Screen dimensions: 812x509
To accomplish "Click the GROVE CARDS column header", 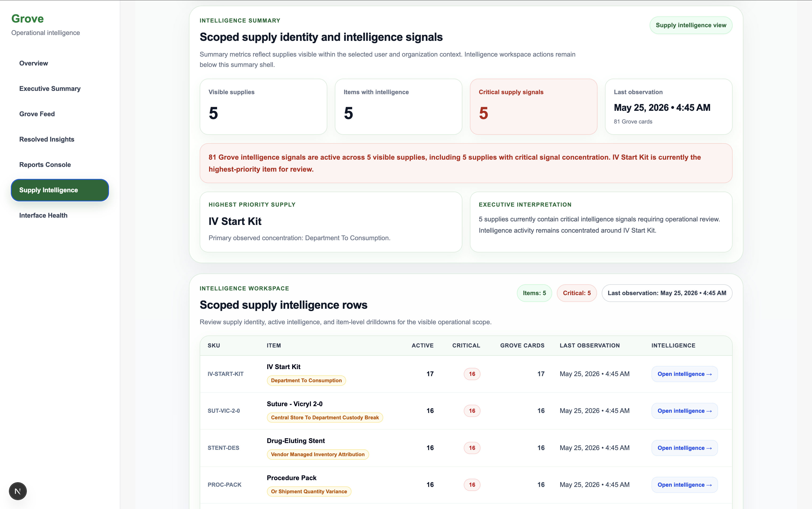I will coord(522,345).
